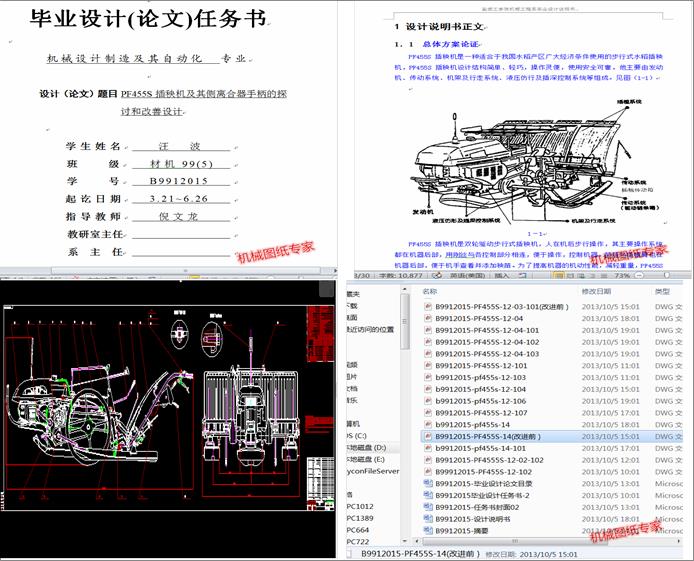Switch to Outline view in Word
The width and height of the screenshot is (694, 561).
[x=592, y=276]
